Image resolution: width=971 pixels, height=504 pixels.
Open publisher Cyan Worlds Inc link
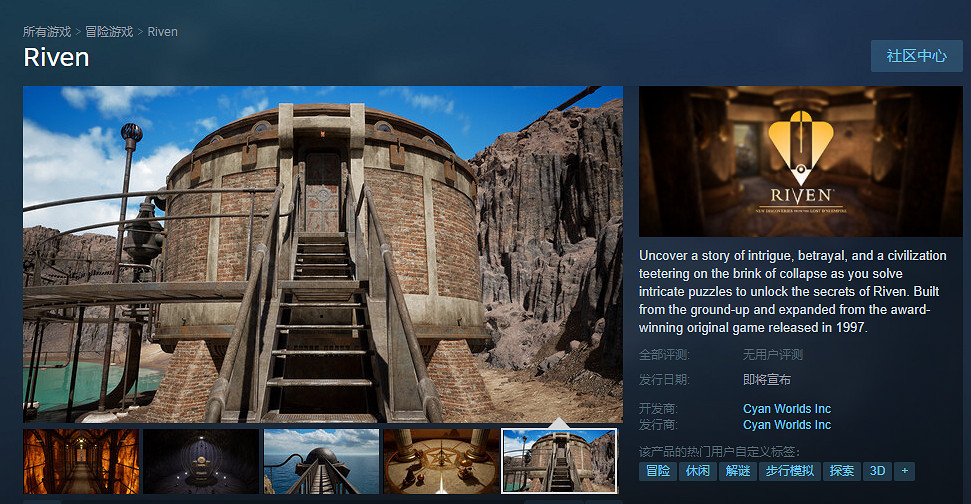[786, 425]
